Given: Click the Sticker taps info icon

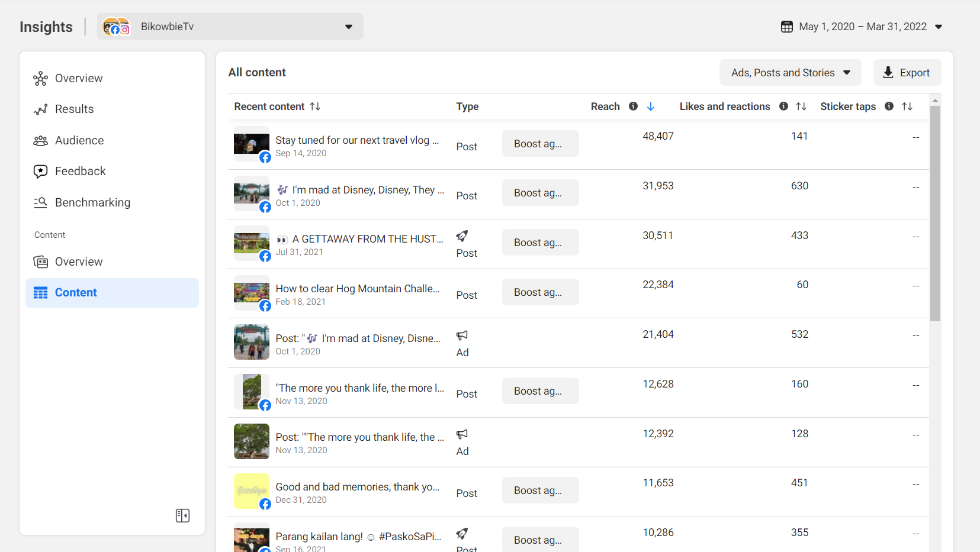Looking at the screenshot, I should pos(889,106).
